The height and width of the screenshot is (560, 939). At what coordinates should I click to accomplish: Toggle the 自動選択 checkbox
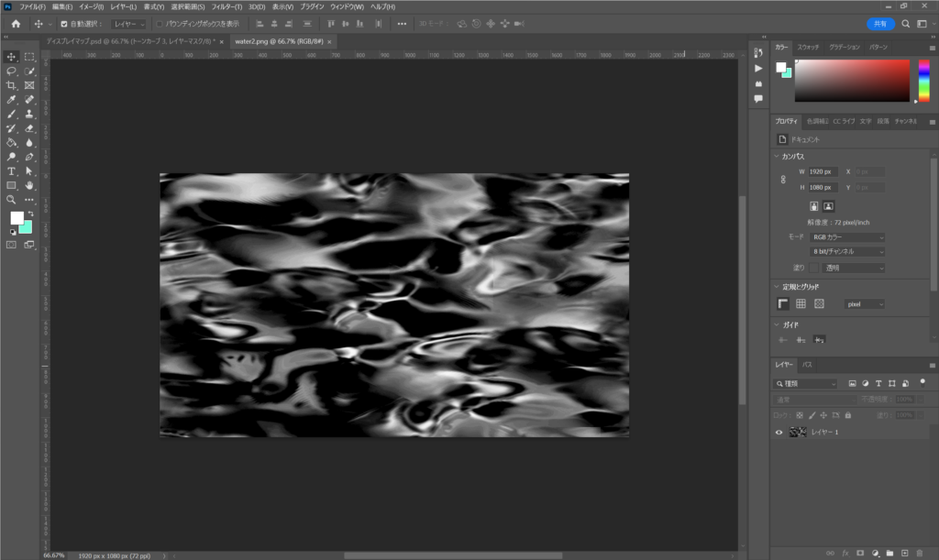pos(63,24)
